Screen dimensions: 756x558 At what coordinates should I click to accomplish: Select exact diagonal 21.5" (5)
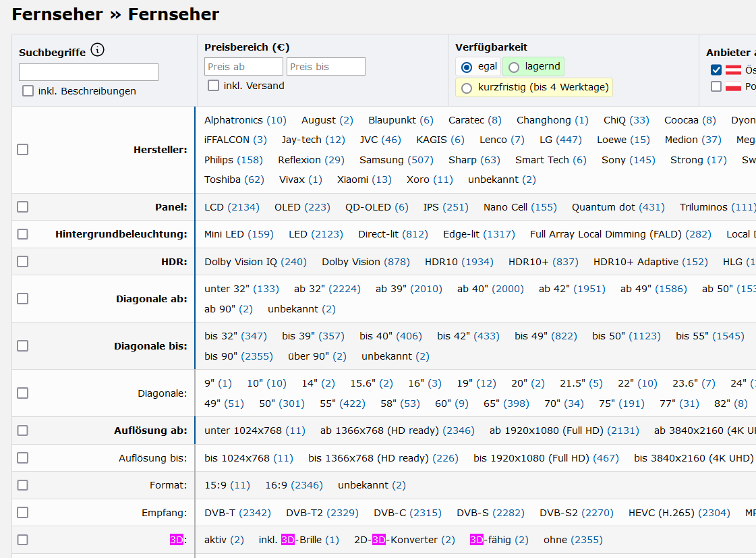click(581, 383)
